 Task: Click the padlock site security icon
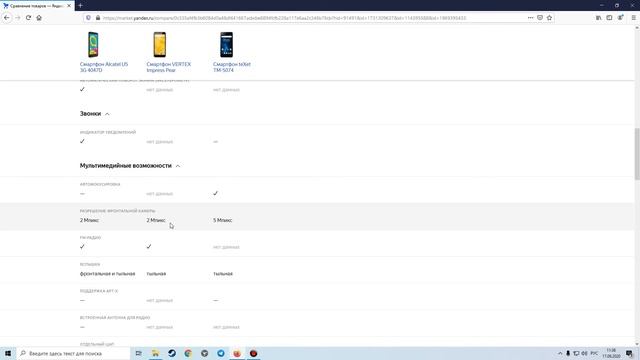(x=98, y=18)
